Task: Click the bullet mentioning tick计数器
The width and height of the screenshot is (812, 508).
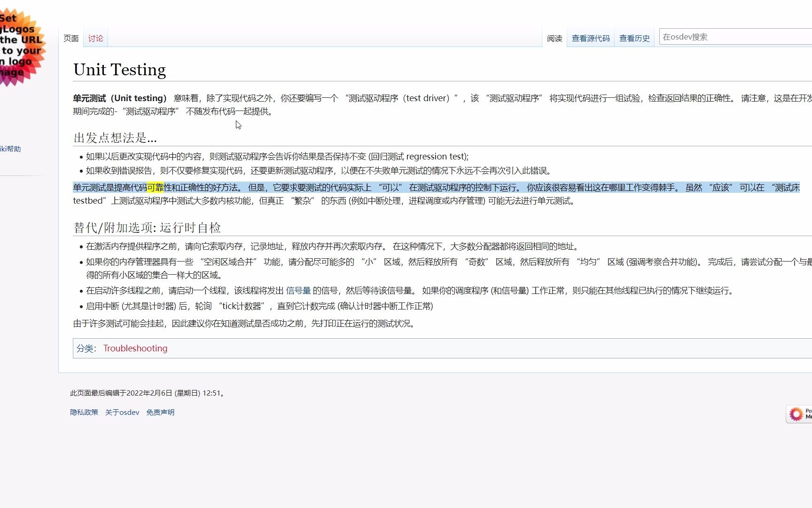Action: coord(259,306)
